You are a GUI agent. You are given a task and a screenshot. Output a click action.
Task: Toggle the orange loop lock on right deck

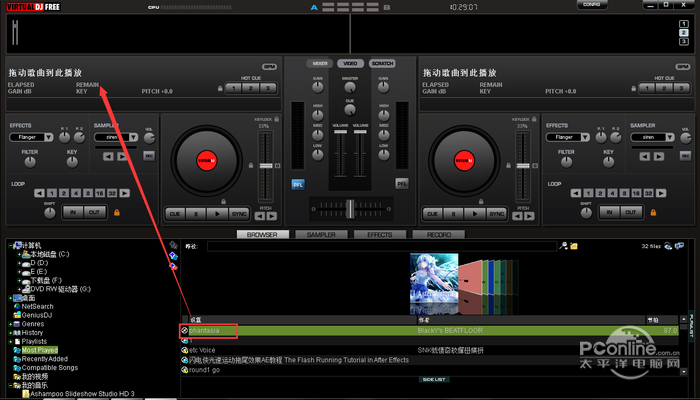[653, 212]
